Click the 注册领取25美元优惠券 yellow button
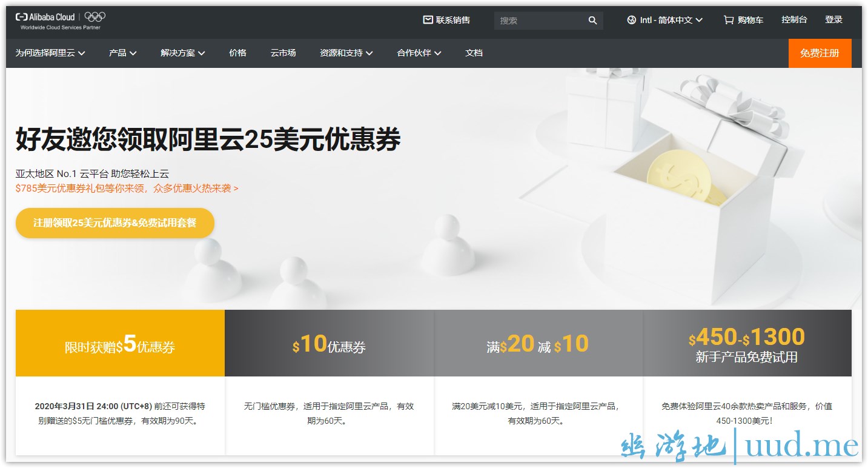The width and height of the screenshot is (868, 468). pos(115,223)
